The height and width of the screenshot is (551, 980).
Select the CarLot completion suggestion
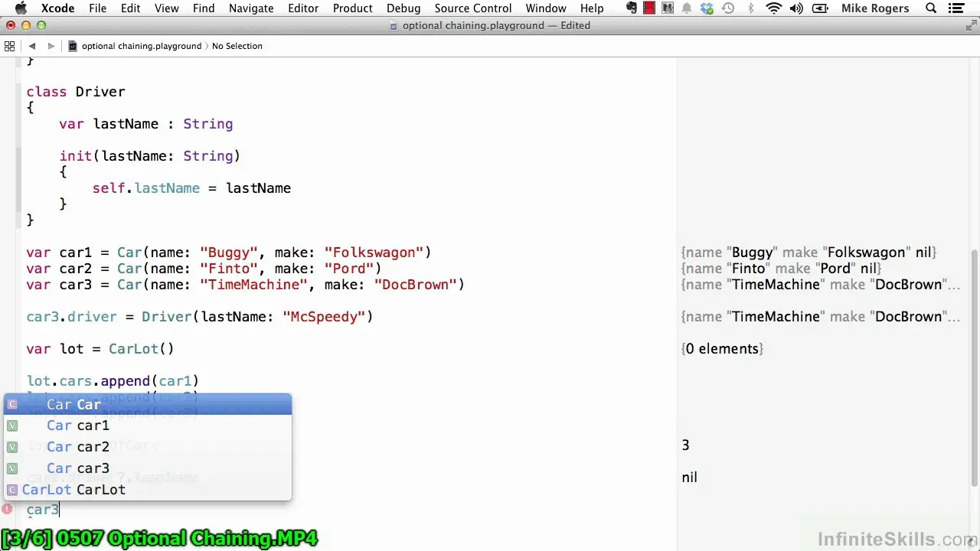[148, 490]
